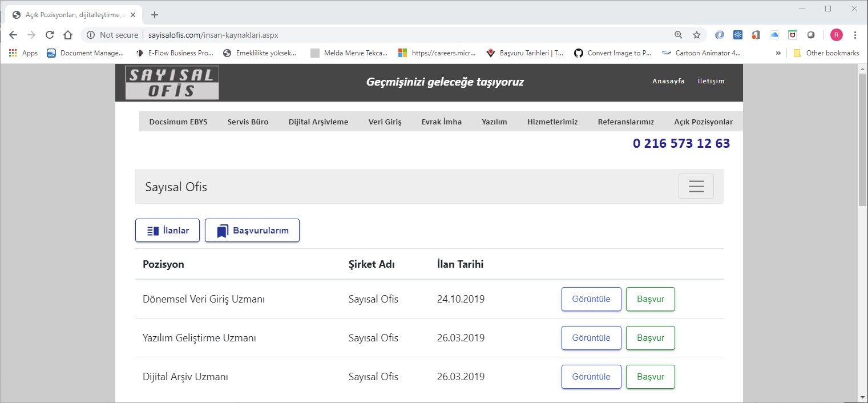Apply for Dijital Arşiv Uzmanı

[x=651, y=377]
